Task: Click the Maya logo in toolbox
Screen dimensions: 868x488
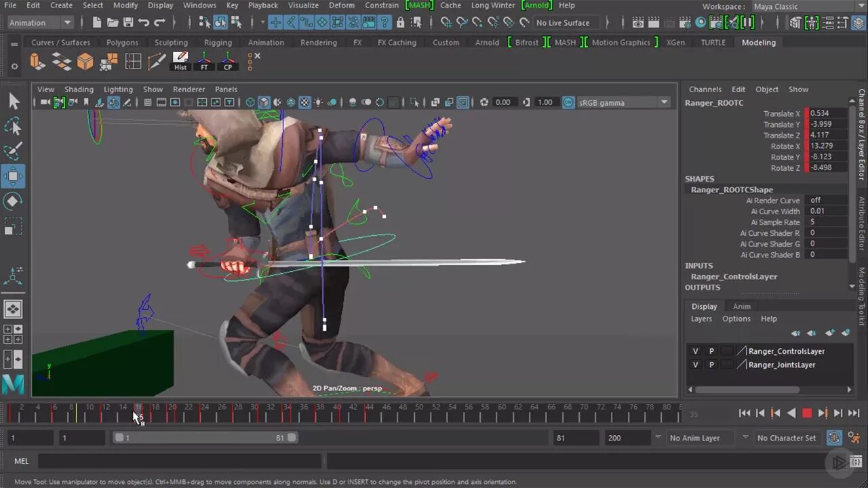Action: coord(14,384)
